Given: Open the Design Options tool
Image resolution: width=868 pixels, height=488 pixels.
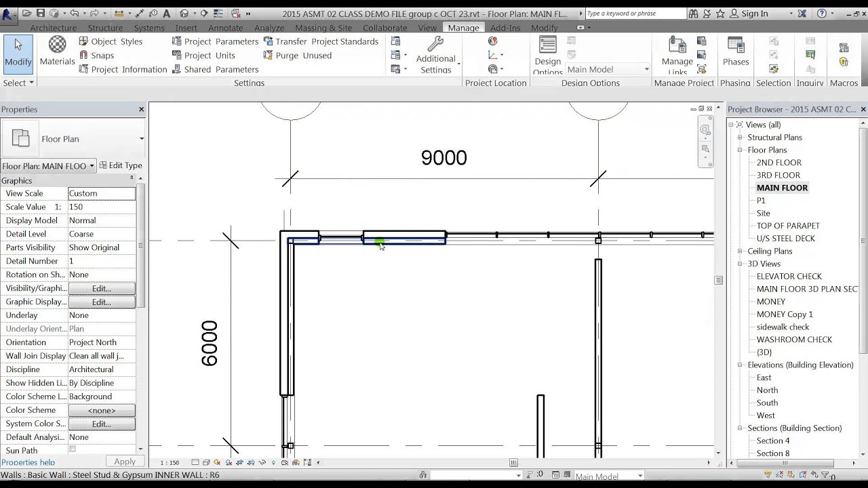Looking at the screenshot, I should point(548,55).
